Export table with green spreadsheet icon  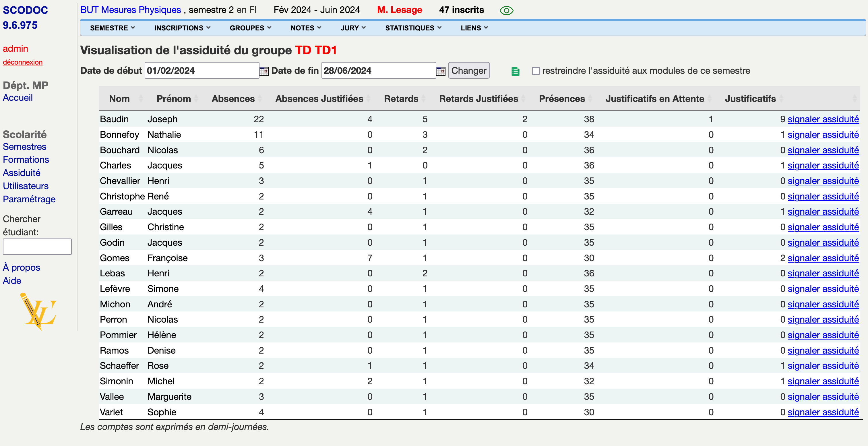click(515, 71)
